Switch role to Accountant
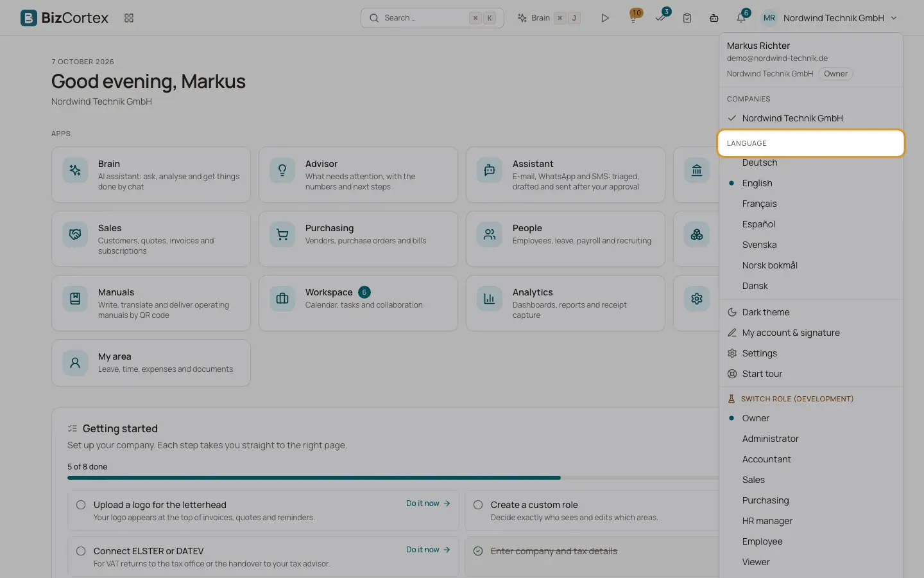This screenshot has width=924, height=578. click(811, 459)
